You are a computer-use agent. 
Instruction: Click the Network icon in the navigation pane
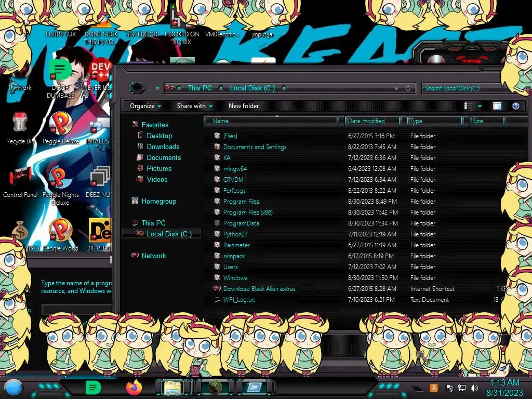pos(135,255)
